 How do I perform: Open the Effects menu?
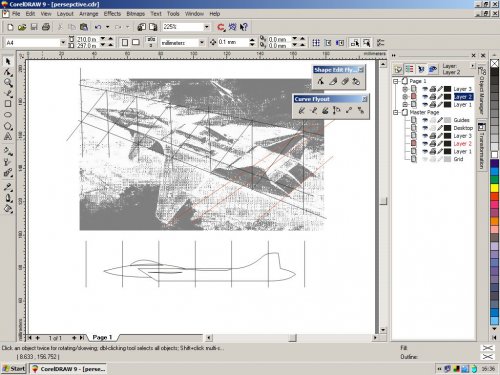[x=112, y=14]
